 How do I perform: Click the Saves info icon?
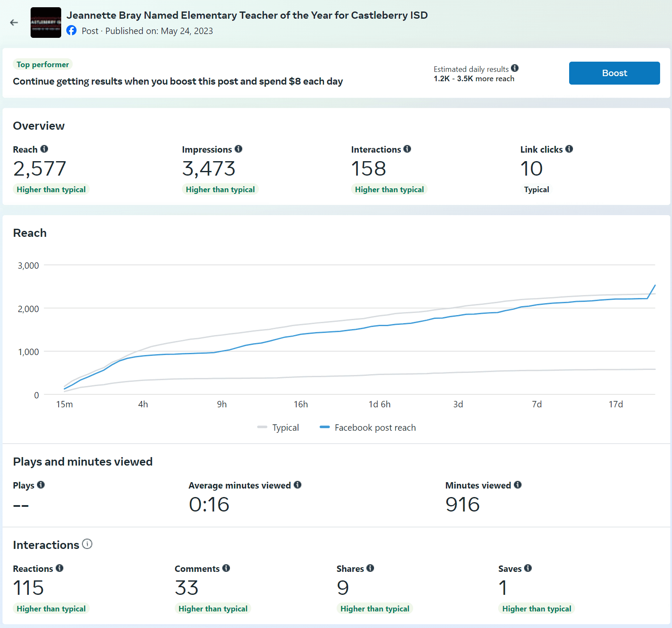coord(528,568)
